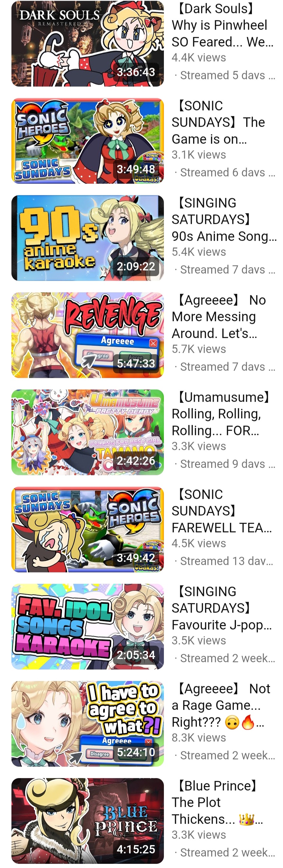
Task: Open the '90s Anime Song' video title
Action: (224, 219)
